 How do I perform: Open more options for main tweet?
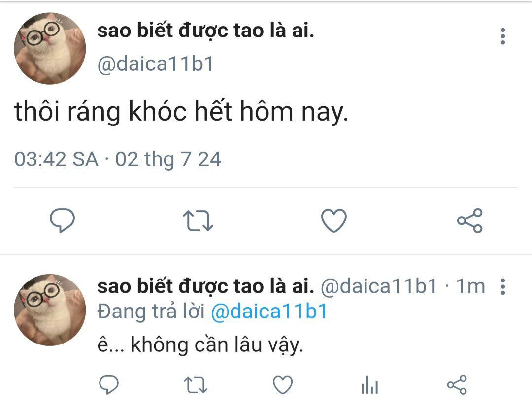click(x=503, y=36)
